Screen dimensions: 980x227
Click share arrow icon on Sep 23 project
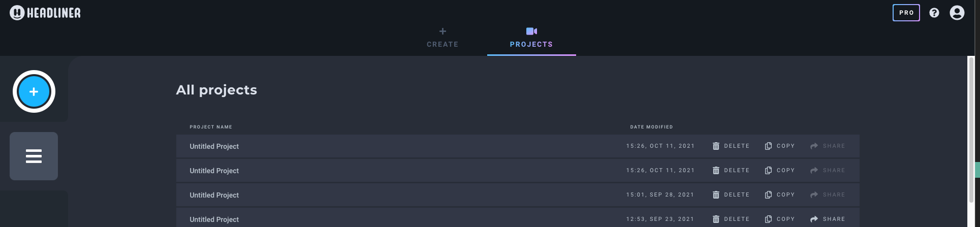814,219
